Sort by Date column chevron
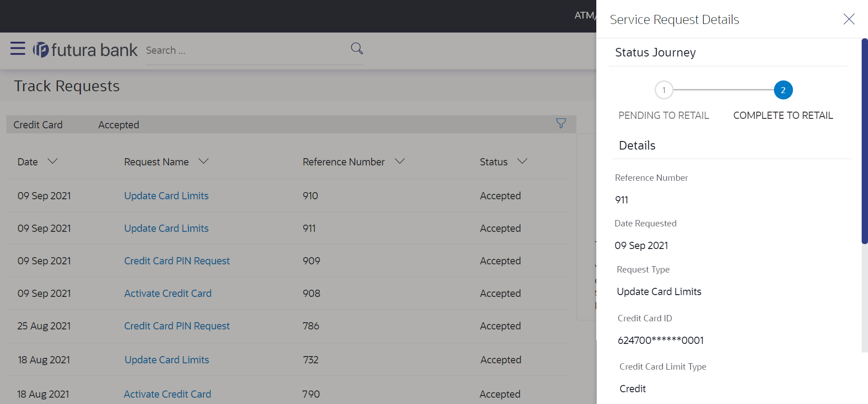The image size is (868, 404). [52, 161]
